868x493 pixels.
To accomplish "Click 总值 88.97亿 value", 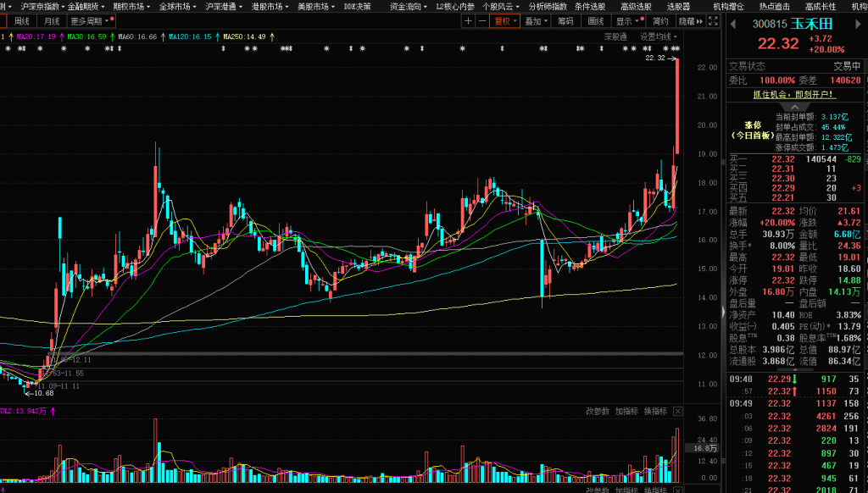I will tap(845, 350).
